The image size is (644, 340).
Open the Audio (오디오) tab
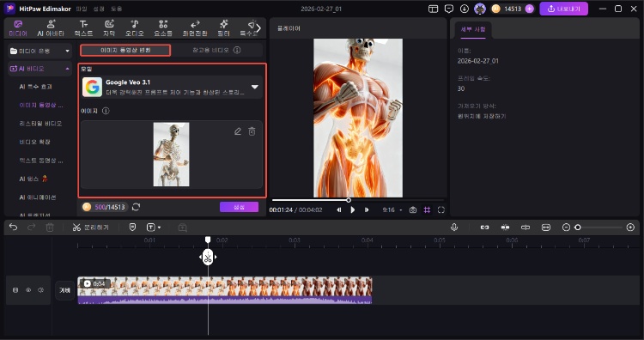(134, 28)
